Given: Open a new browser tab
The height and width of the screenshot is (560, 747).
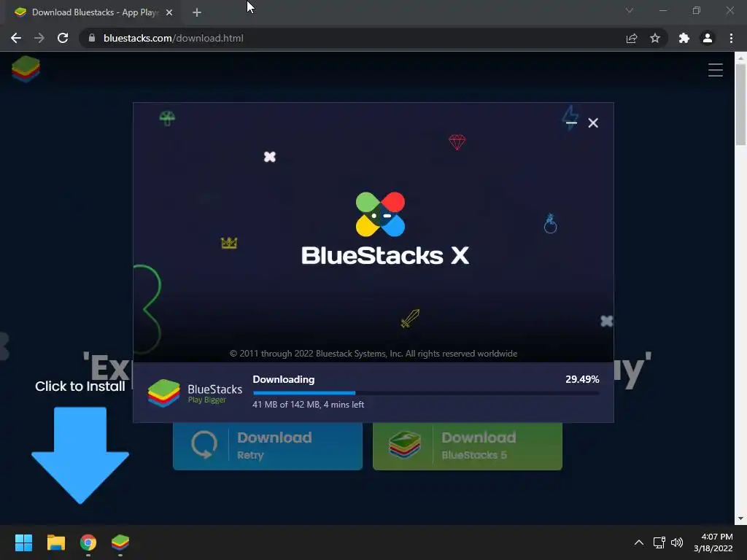Looking at the screenshot, I should click(197, 12).
